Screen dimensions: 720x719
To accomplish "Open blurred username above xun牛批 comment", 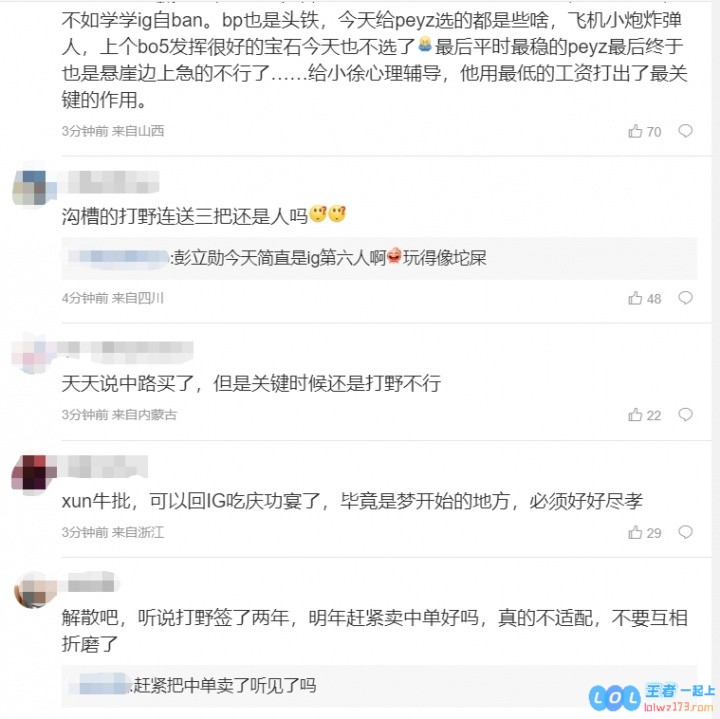I will pos(108,466).
